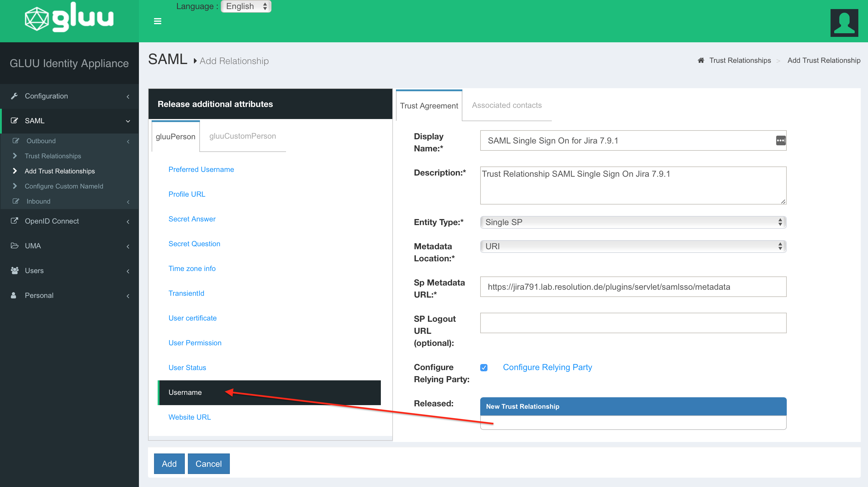Expand the Outbound submenu arrow
Screen dimensions: 868x487
point(128,142)
